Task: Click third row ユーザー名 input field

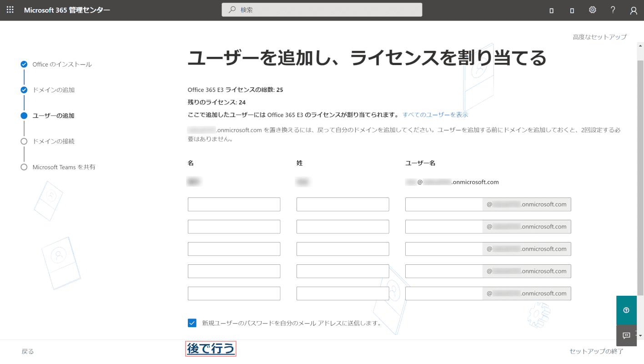Action: [444, 249]
